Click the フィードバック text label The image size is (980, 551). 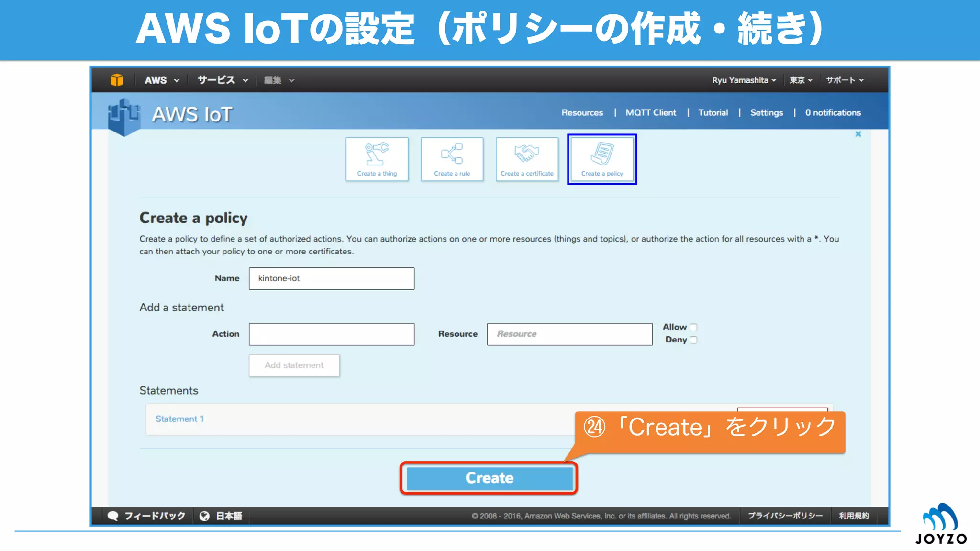(x=155, y=516)
